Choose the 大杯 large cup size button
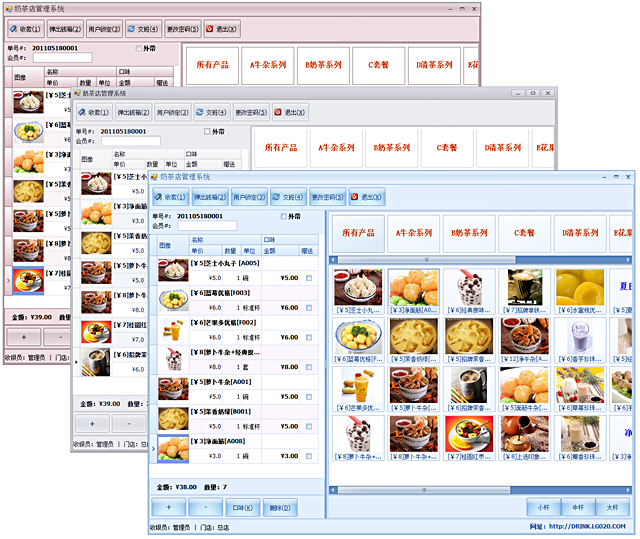The image size is (640, 539). 610,508
